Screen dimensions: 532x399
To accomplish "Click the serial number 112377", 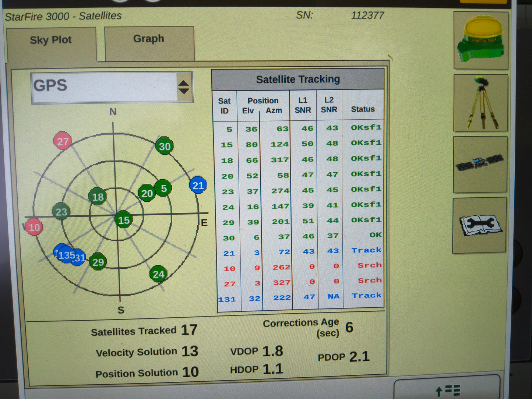I will point(367,15).
